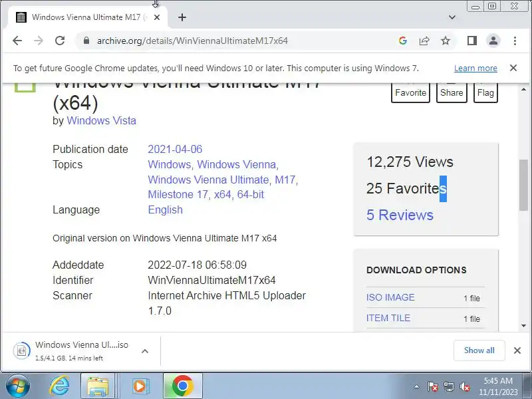Open the 64-bit topic link

251,194
